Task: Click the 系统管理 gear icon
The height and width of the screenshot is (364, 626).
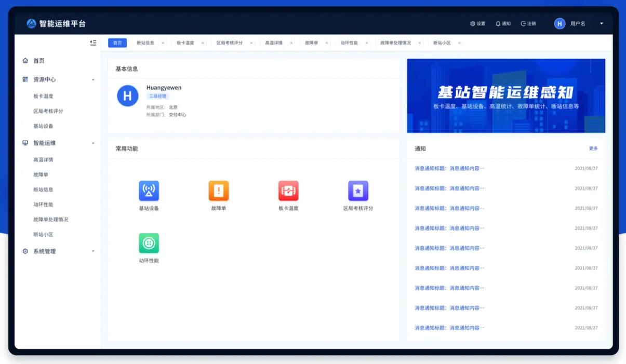Action: pyautogui.click(x=25, y=251)
